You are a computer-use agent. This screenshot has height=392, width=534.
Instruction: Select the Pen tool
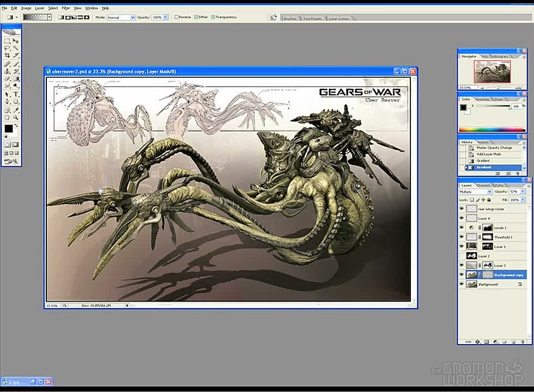(x=7, y=101)
